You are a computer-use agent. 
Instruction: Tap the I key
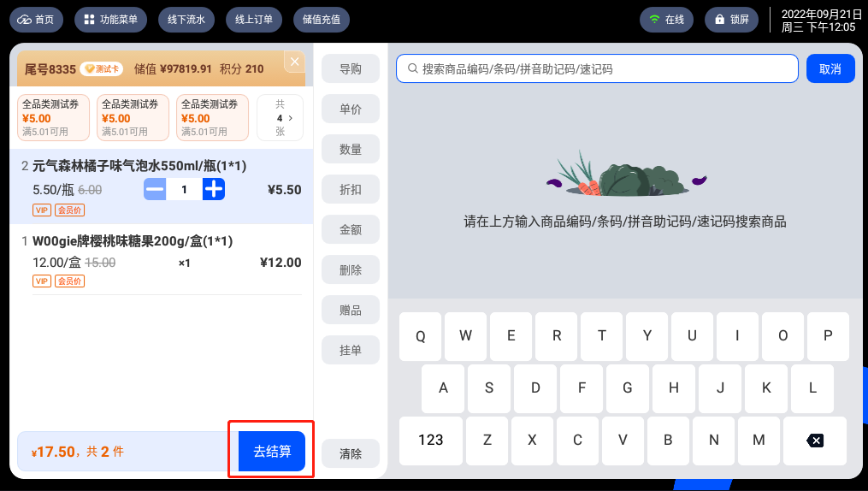point(737,336)
